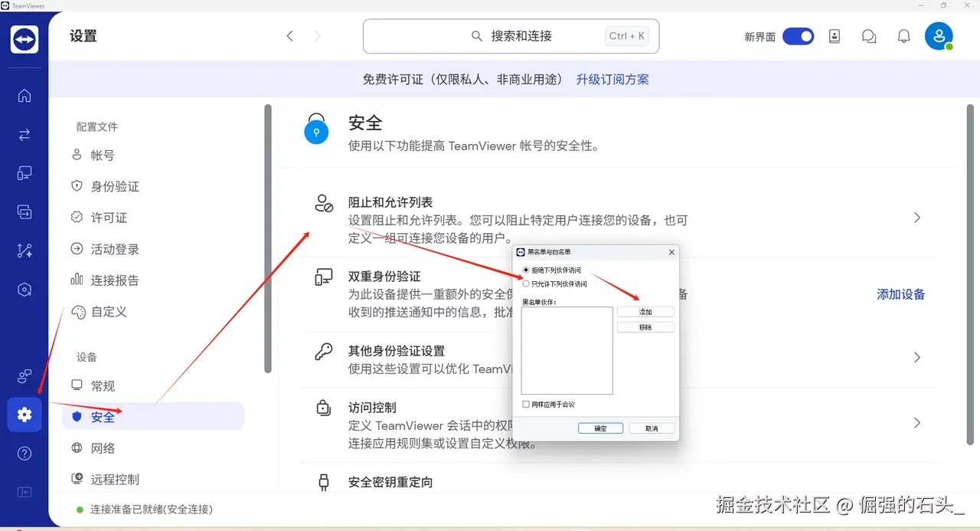Expand the 其他身份验证设置 chevron

click(x=917, y=358)
